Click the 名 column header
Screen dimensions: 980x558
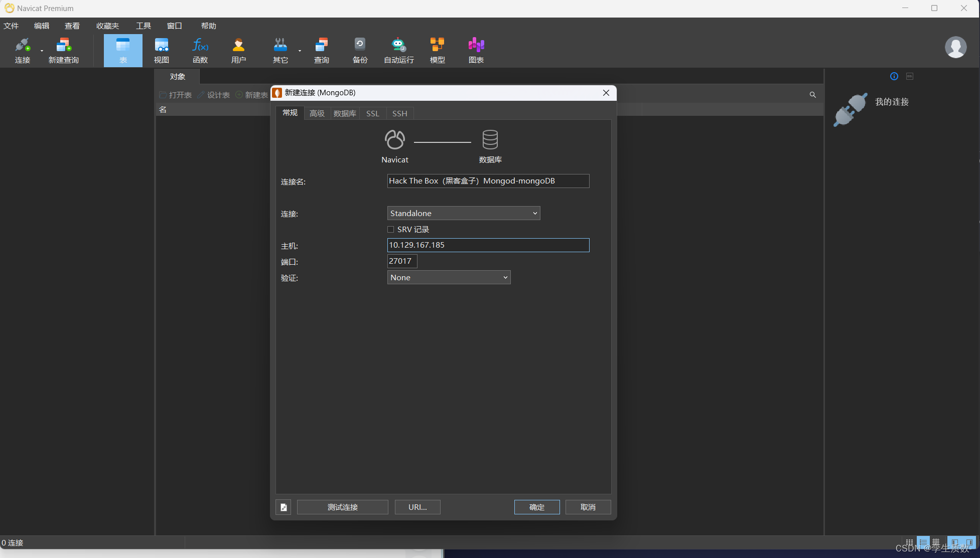pos(163,110)
